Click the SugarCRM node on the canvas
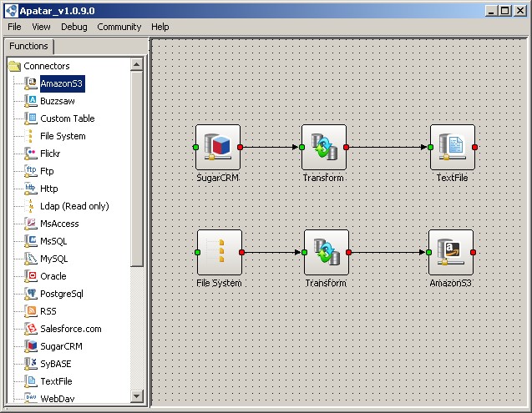 tap(218, 147)
